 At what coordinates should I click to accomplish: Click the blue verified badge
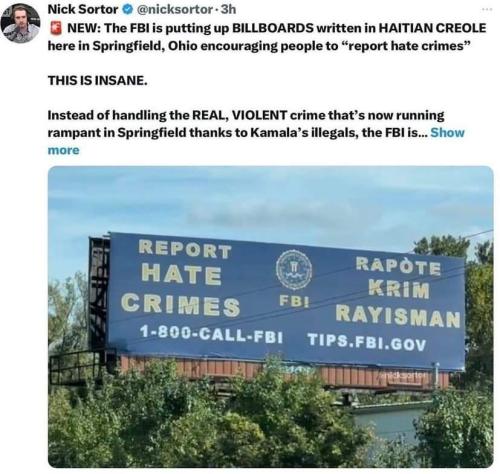point(127,10)
